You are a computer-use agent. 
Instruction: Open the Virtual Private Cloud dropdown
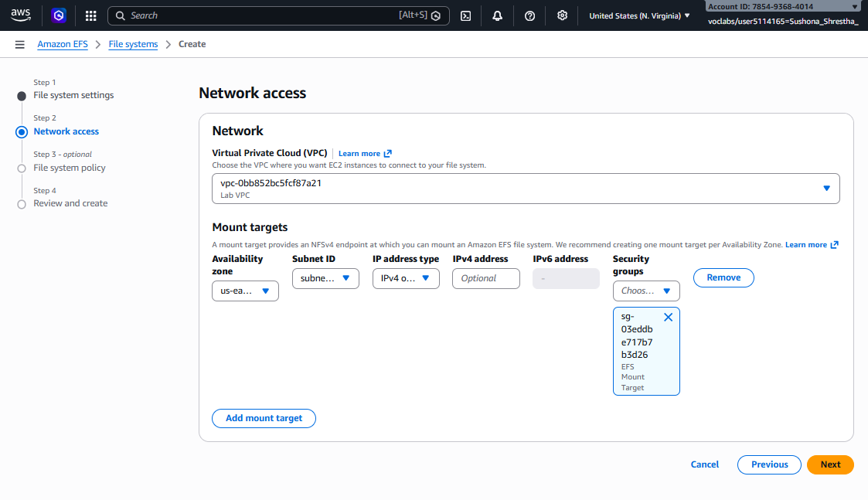[526, 189]
